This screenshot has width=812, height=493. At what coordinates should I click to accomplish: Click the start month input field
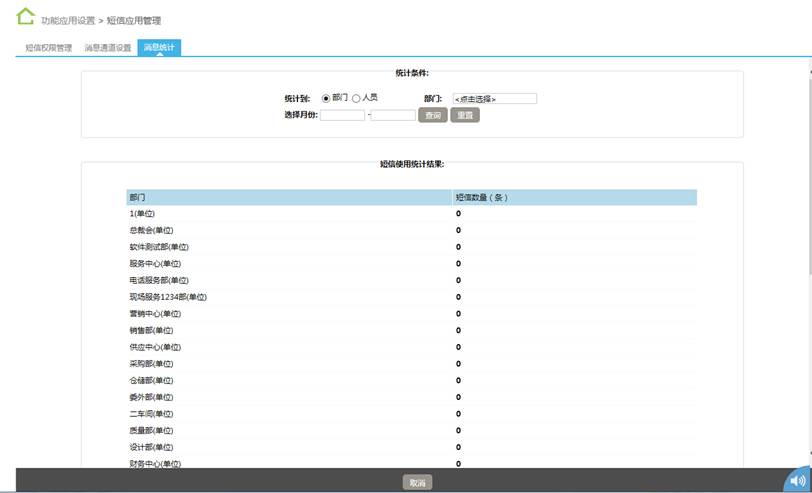[x=342, y=115]
